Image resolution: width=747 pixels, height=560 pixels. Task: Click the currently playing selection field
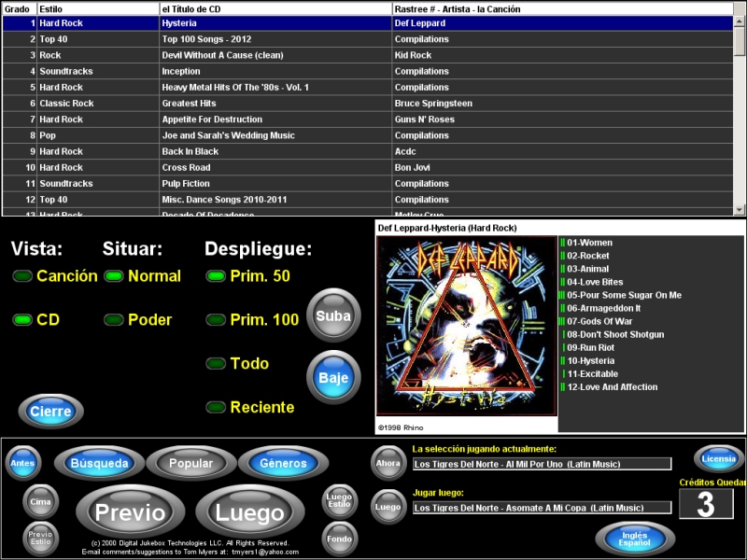pos(543,464)
